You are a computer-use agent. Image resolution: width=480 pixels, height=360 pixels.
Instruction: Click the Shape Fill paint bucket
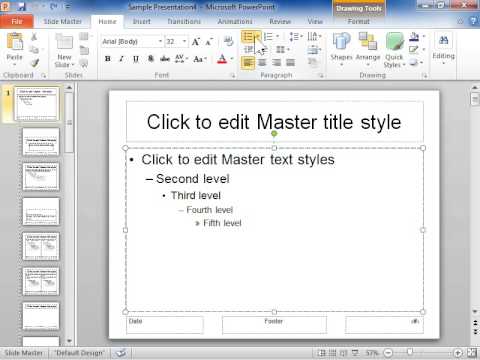tap(414, 37)
